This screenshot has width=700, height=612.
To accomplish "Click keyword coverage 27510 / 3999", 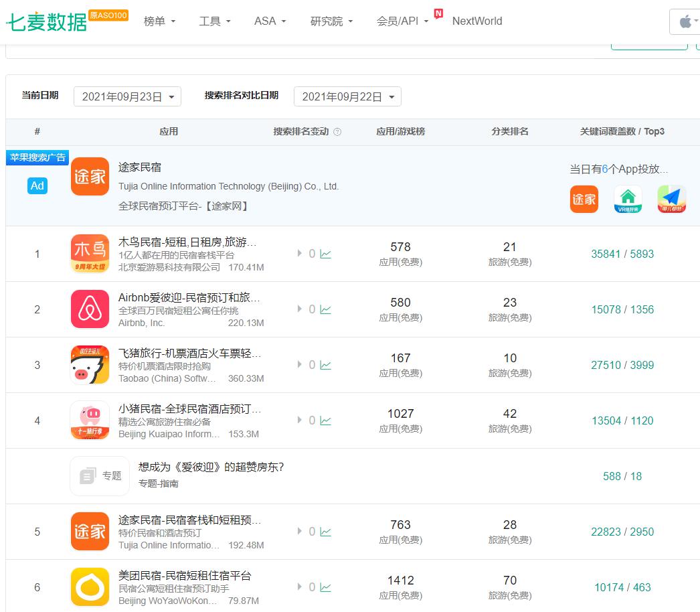I will [622, 365].
